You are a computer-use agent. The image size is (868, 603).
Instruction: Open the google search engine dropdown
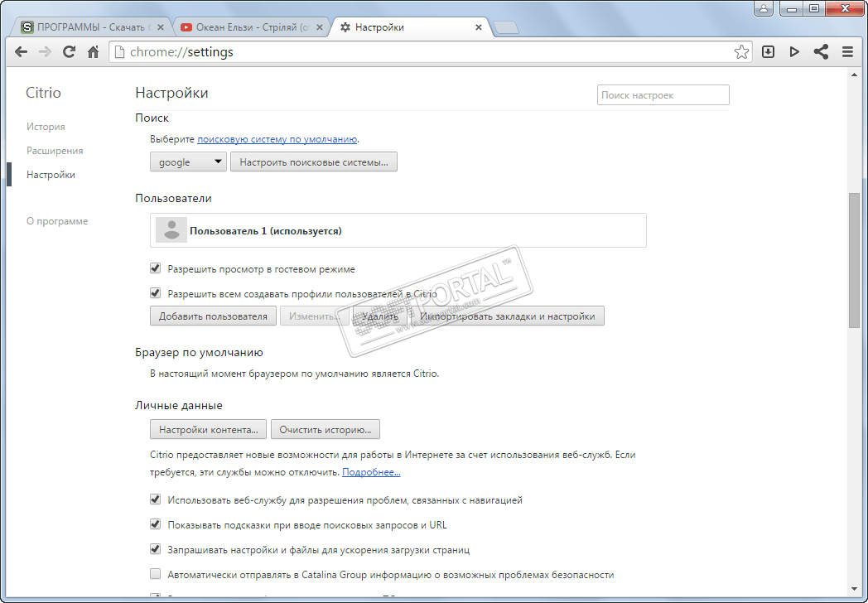[x=188, y=162]
